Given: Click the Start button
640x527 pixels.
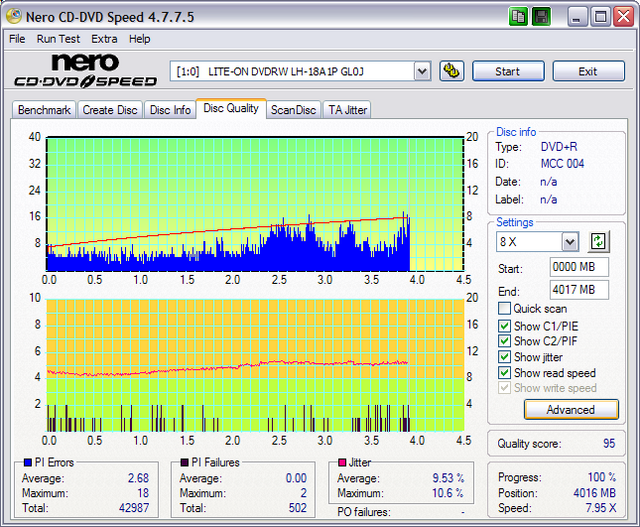Looking at the screenshot, I should click(x=508, y=71).
